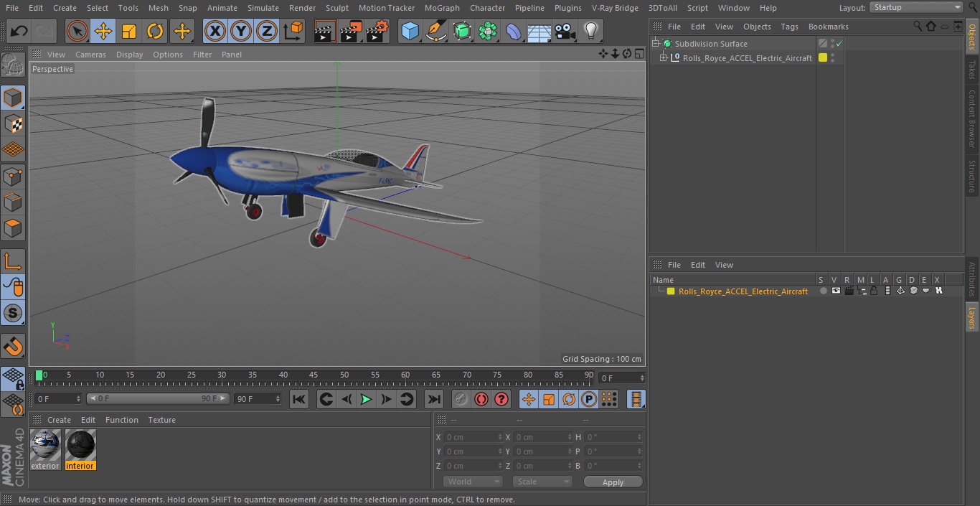Click the Objects manager search icon
The width and height of the screenshot is (980, 506).
coord(918,27)
